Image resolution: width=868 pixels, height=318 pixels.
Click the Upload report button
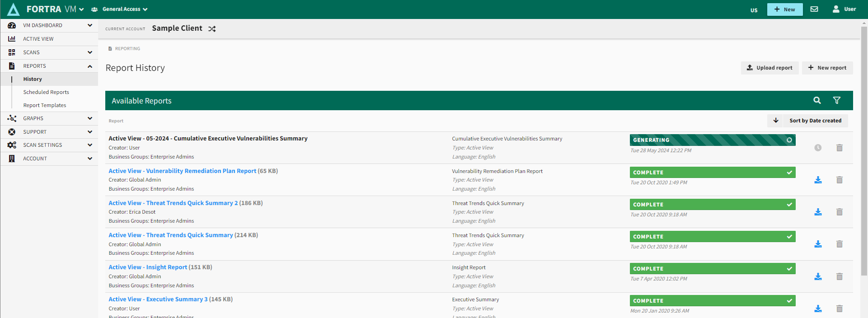pyautogui.click(x=769, y=68)
